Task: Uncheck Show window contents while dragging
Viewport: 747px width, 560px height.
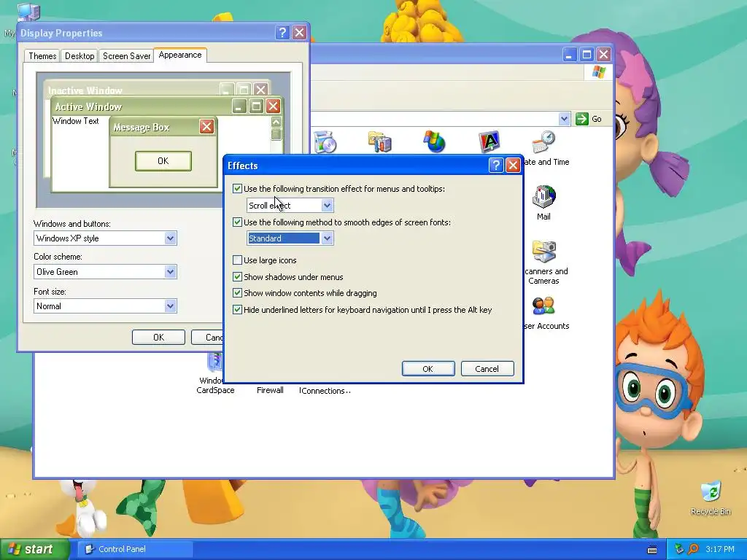Action: [237, 293]
